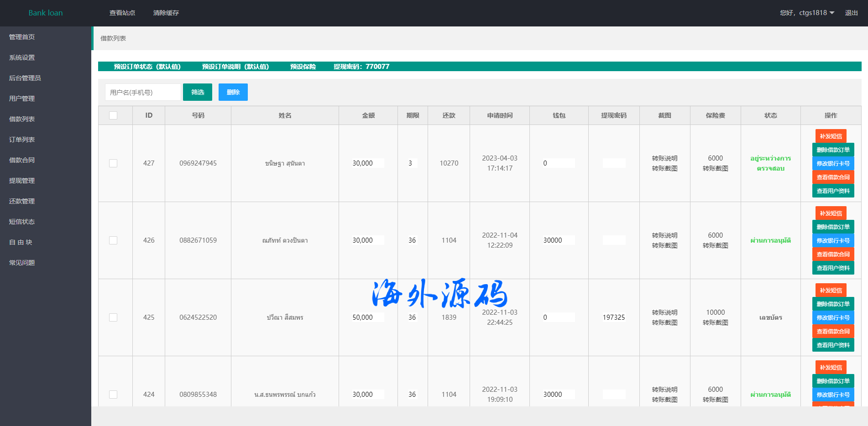Open 预设订单状态 (默认值) in green bar
This screenshot has width=868, height=426.
pos(147,67)
